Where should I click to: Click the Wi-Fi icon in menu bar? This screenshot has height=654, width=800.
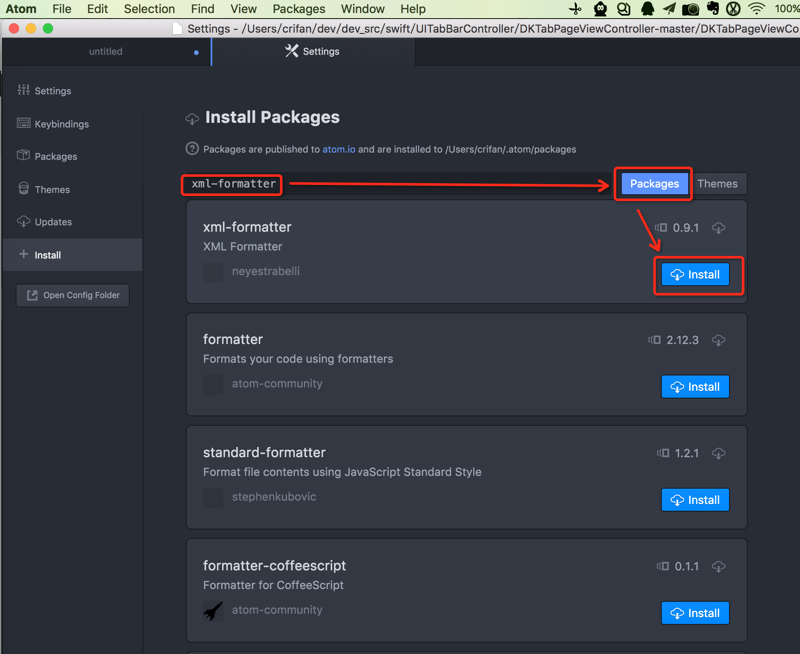point(757,9)
